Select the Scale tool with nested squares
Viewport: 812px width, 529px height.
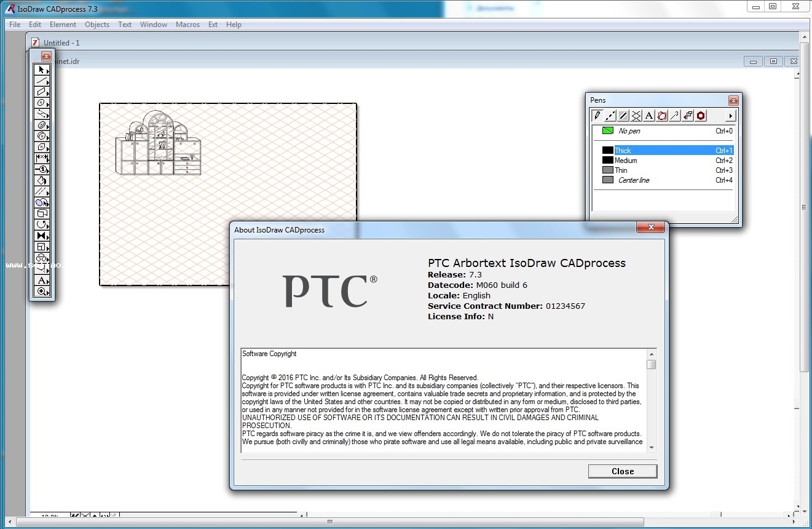click(x=42, y=247)
